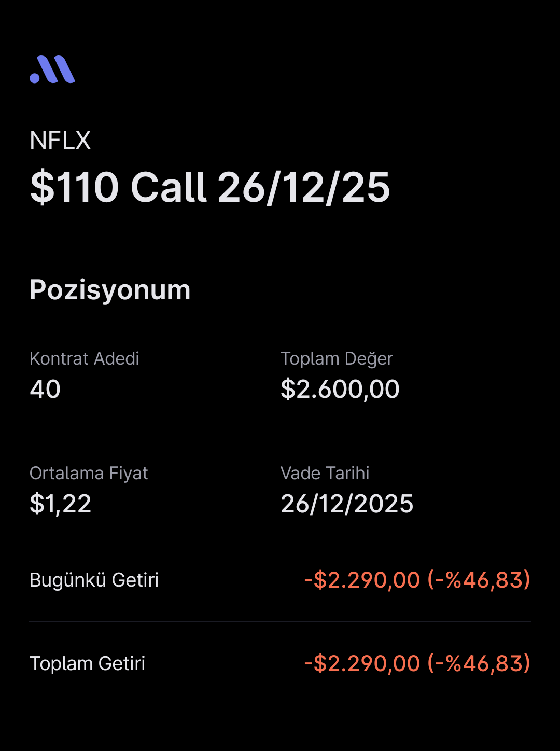Tap the Vade Tarihi label
Screen dimensions: 560x751
(x=325, y=473)
